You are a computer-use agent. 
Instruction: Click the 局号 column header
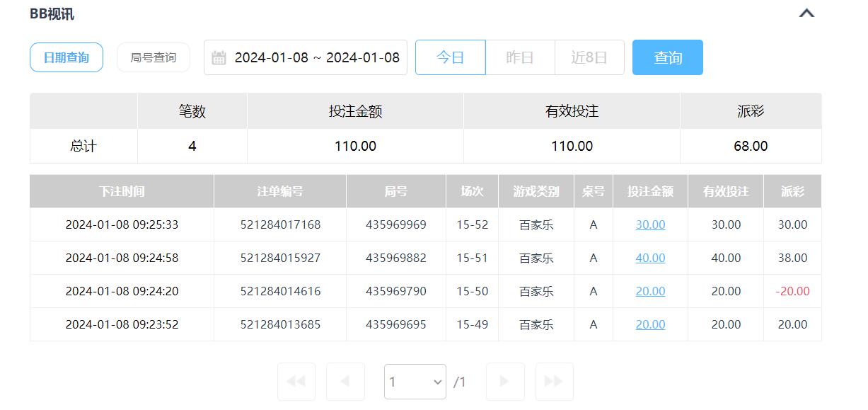click(396, 191)
